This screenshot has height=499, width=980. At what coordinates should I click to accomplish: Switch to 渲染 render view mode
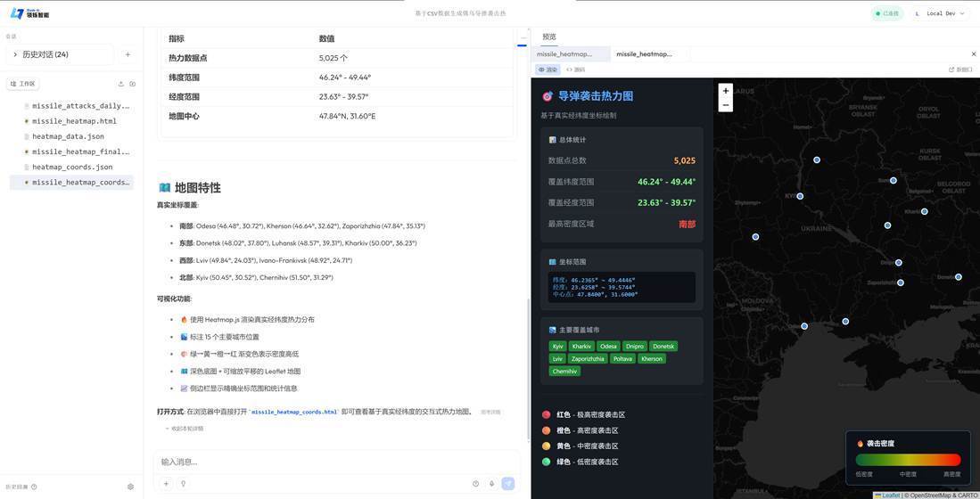[548, 70]
